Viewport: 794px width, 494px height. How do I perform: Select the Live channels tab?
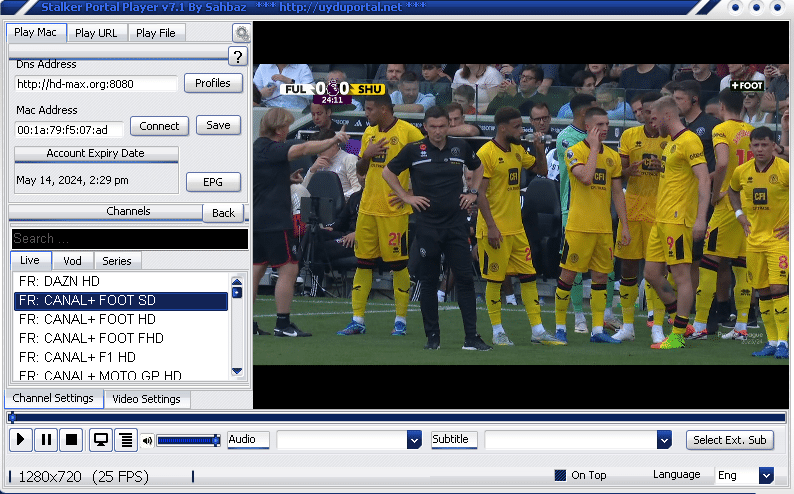pyautogui.click(x=30, y=260)
